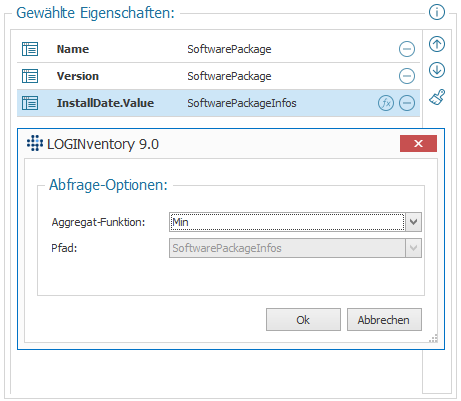Click the brush icon to clear properties
461x401 pixels.
[437, 97]
